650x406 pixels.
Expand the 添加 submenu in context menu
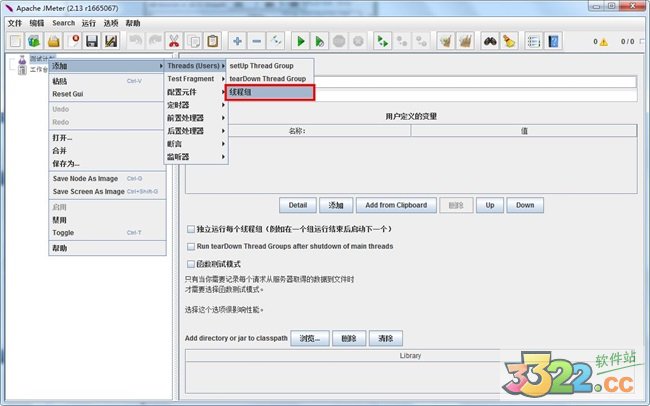click(107, 66)
